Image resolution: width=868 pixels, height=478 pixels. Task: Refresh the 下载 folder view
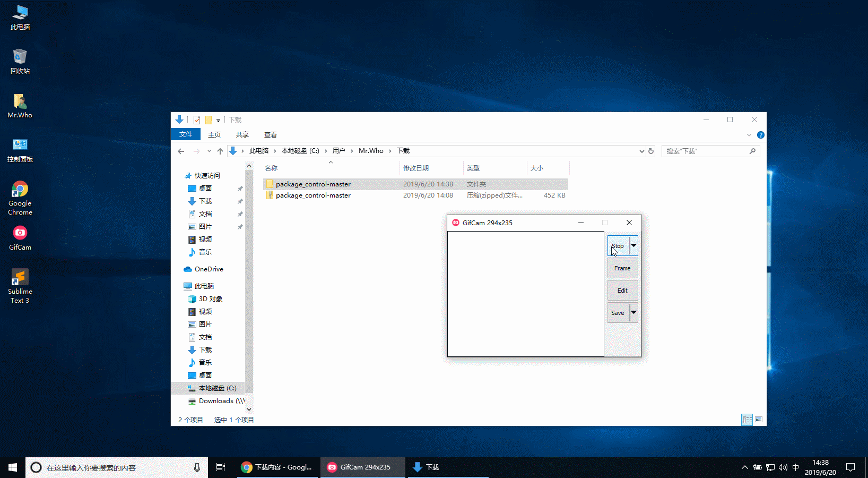(x=651, y=151)
